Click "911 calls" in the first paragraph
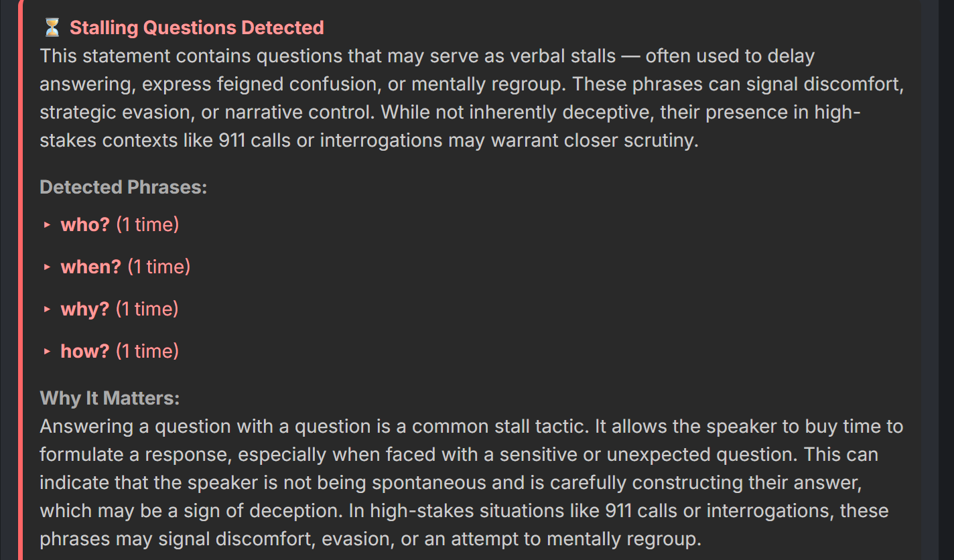Screen dimensions: 954x560 [x=255, y=141]
